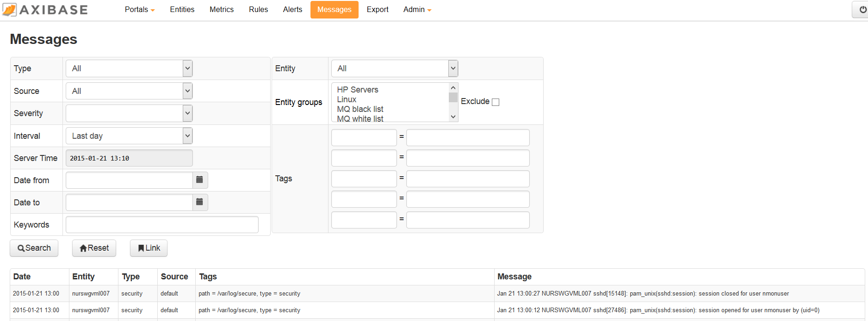
Task: Click the Reset button
Action: [x=94, y=248]
